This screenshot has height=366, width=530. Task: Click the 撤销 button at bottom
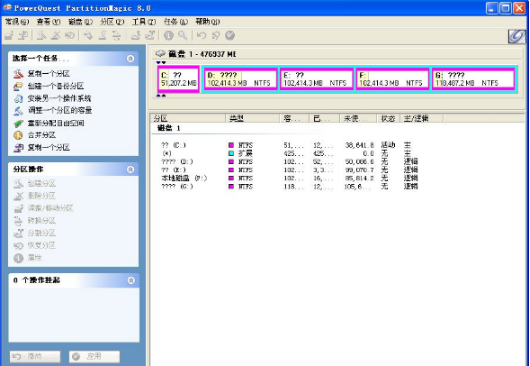click(x=35, y=357)
